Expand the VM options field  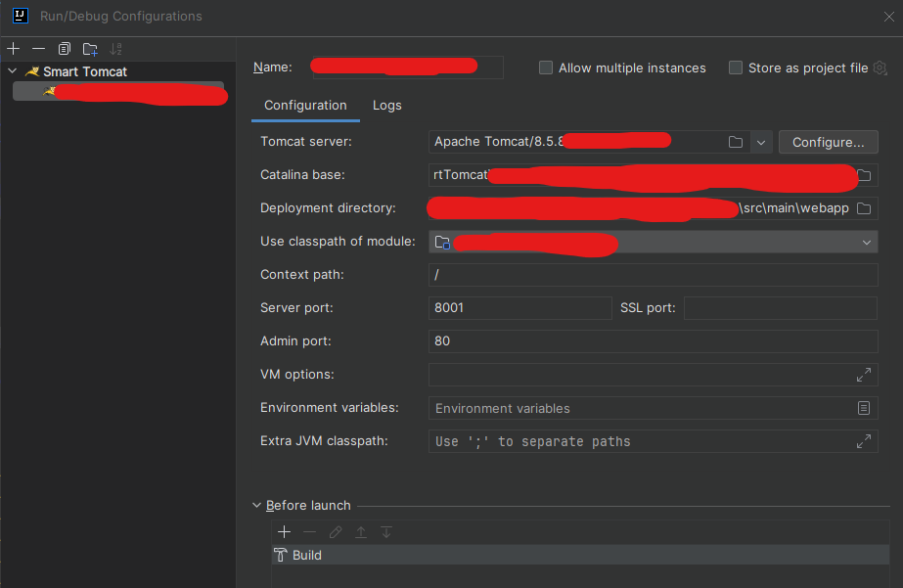click(863, 375)
